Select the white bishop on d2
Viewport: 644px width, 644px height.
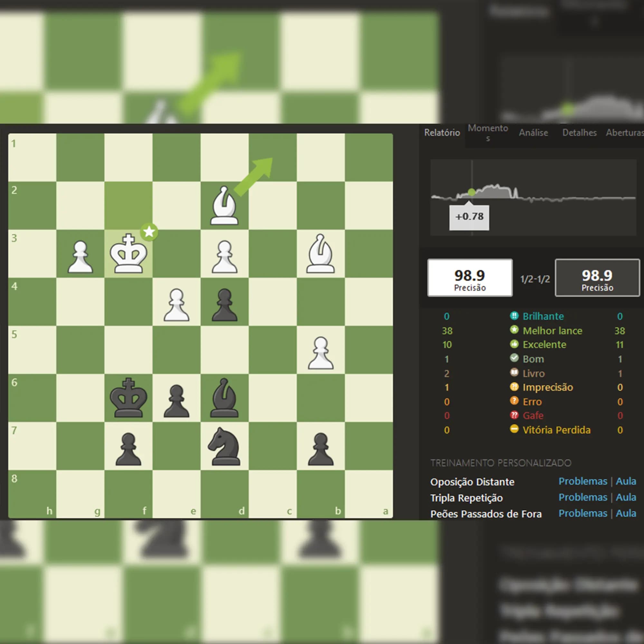point(224,205)
